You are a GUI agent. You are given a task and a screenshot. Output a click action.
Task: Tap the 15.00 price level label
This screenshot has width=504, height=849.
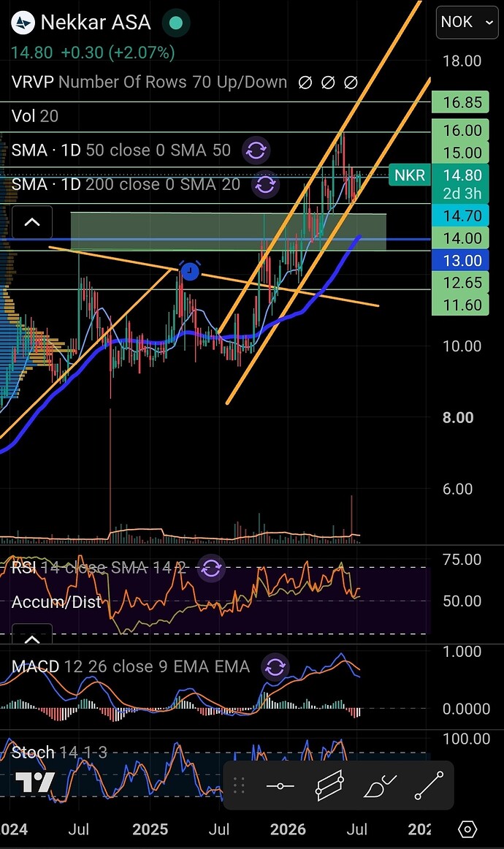(461, 153)
